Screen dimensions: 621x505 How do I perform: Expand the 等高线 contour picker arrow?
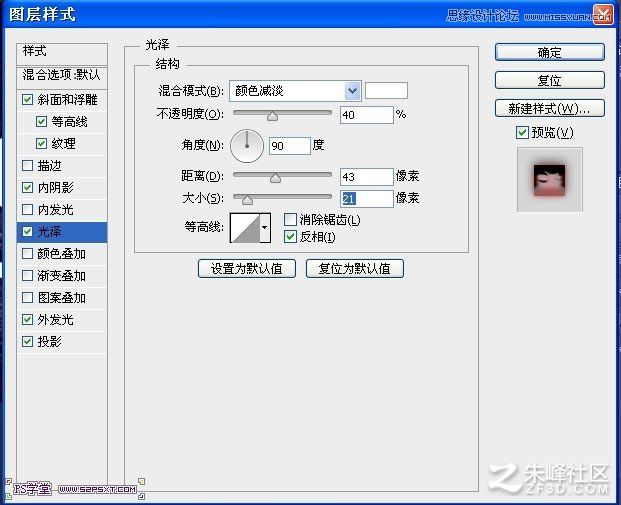point(265,227)
